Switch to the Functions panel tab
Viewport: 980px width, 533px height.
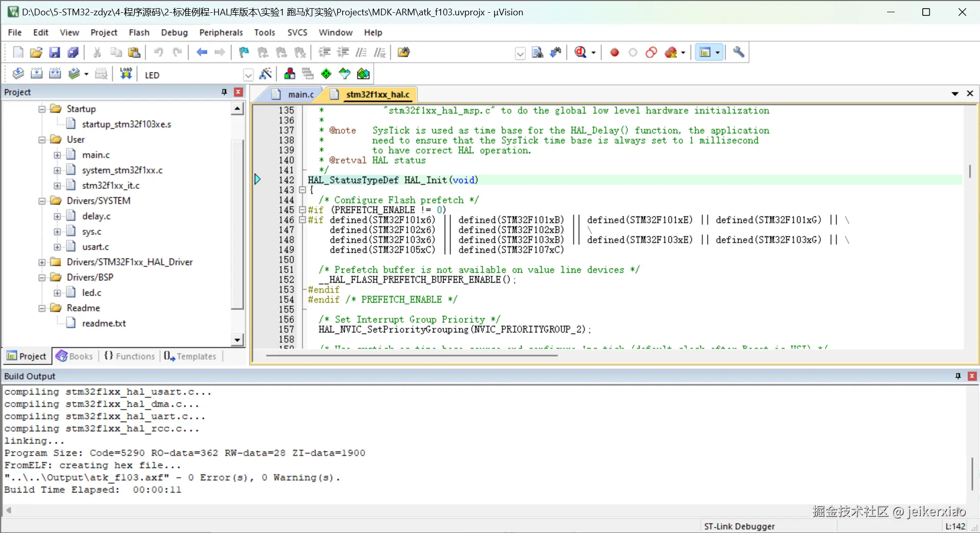pos(130,356)
